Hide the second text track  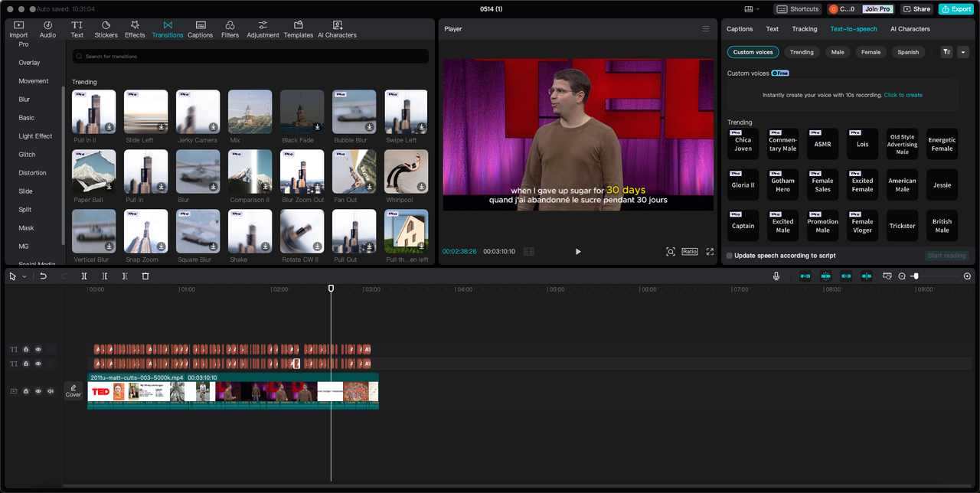pos(38,364)
